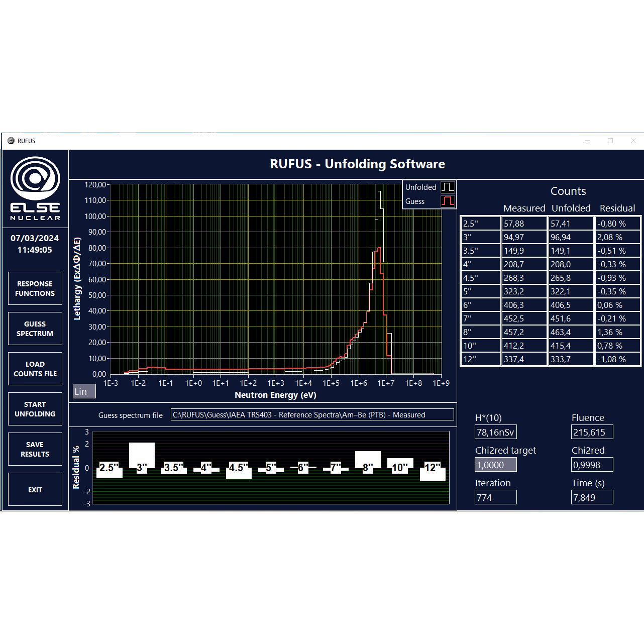This screenshot has height=644, width=644.
Task: Click the Iteration value 774
Action: coord(495,497)
